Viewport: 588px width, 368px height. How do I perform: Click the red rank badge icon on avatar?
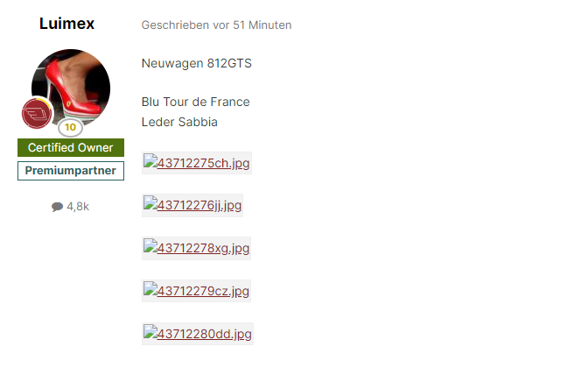point(37,113)
